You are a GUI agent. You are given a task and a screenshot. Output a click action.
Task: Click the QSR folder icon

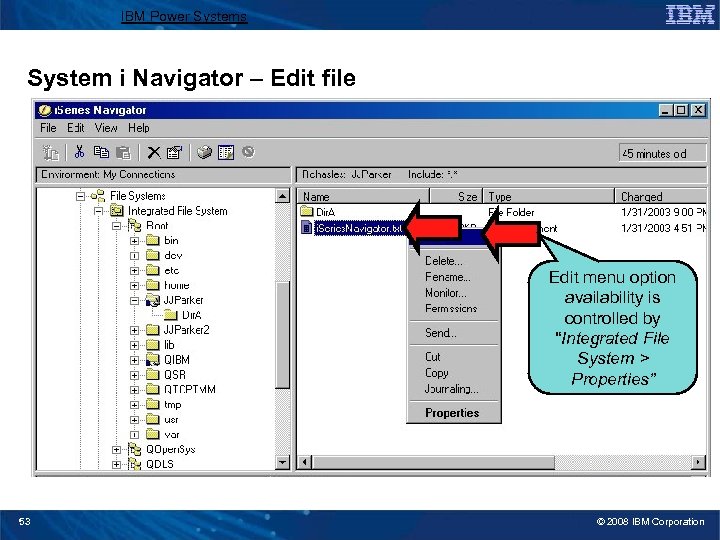tap(152, 375)
